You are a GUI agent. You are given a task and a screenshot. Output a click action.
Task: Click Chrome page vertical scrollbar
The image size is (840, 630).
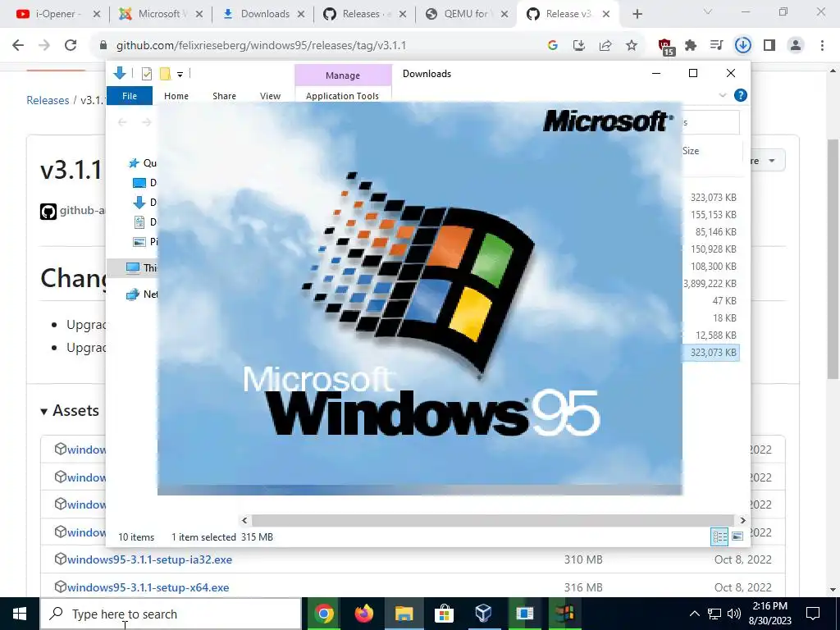(x=833, y=258)
